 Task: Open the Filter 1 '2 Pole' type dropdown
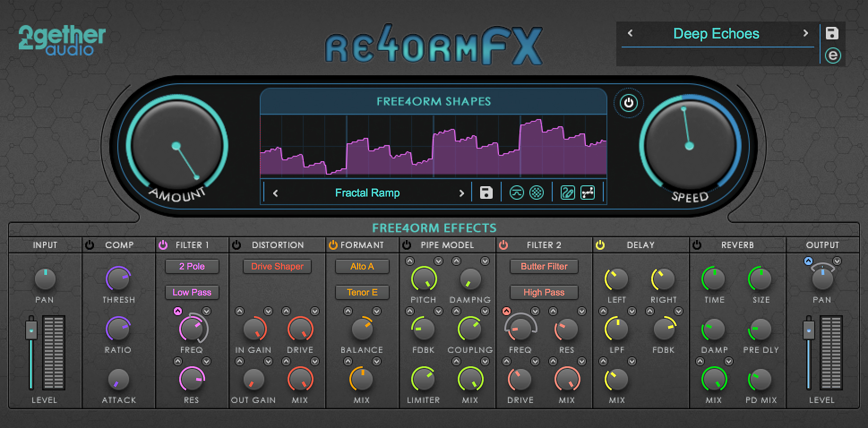[192, 266]
